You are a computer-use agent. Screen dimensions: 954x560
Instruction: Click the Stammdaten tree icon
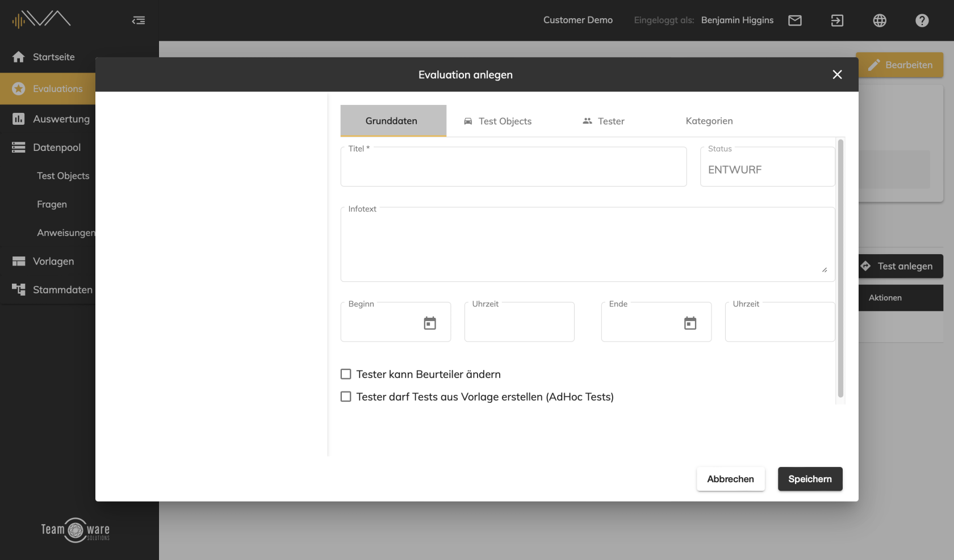click(19, 289)
